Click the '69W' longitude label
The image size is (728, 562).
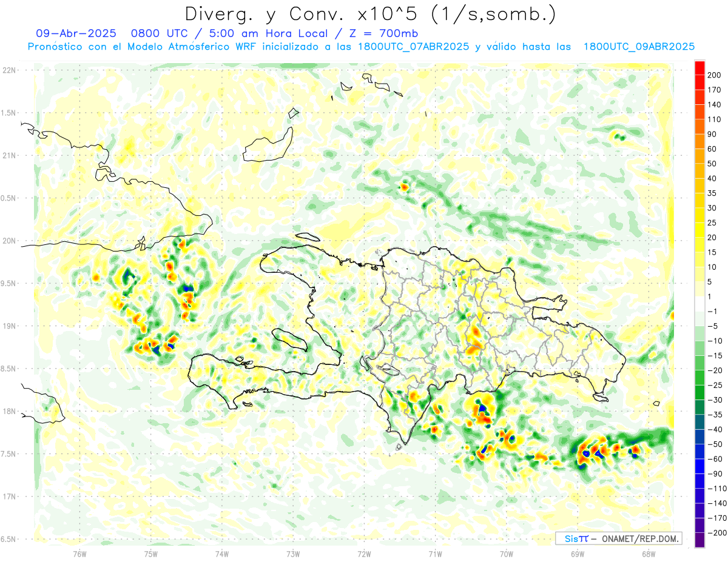(x=578, y=554)
